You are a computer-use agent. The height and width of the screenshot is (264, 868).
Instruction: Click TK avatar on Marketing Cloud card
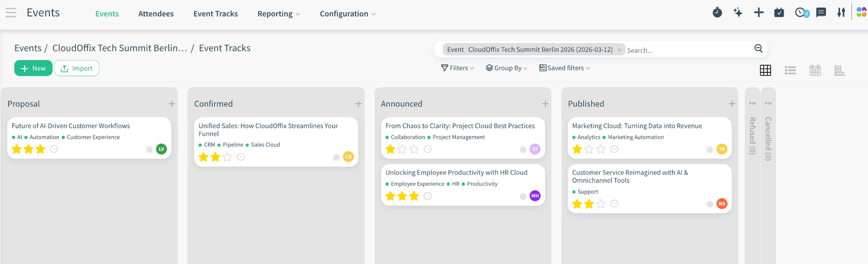722,149
